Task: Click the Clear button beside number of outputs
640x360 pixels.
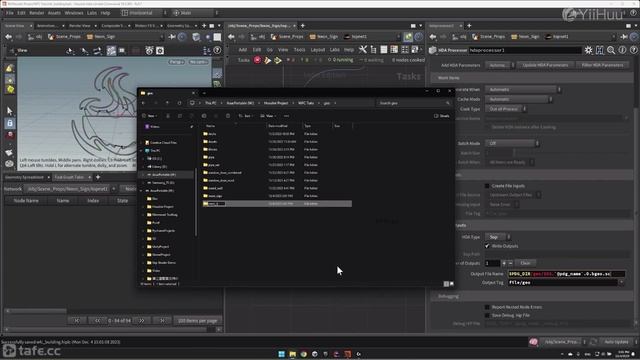Action: tap(525, 263)
